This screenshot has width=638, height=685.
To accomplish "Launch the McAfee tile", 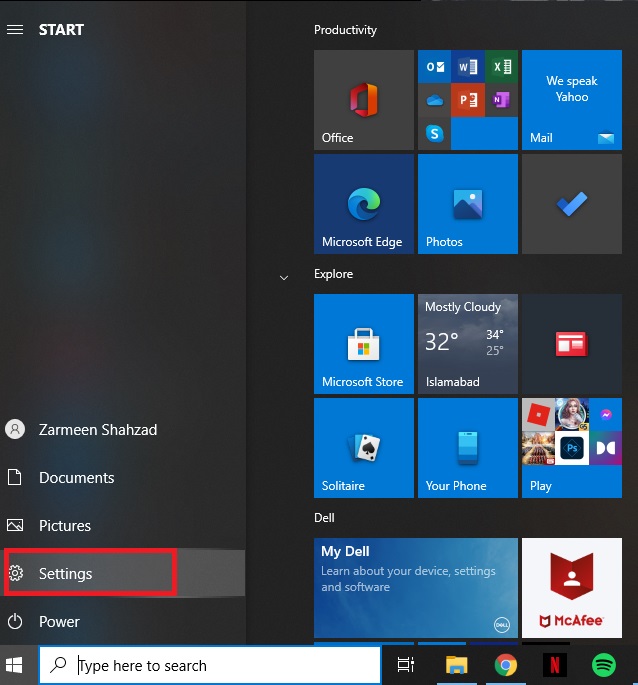I will click(572, 588).
